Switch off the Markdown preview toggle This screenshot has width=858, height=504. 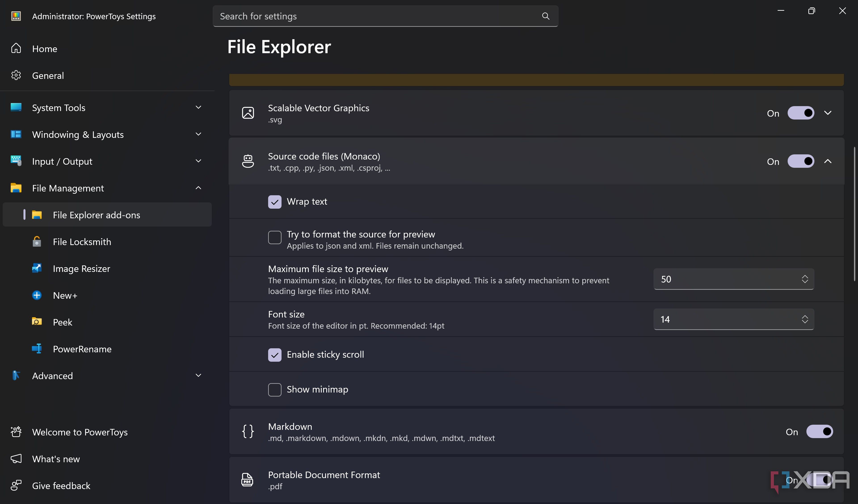point(820,431)
